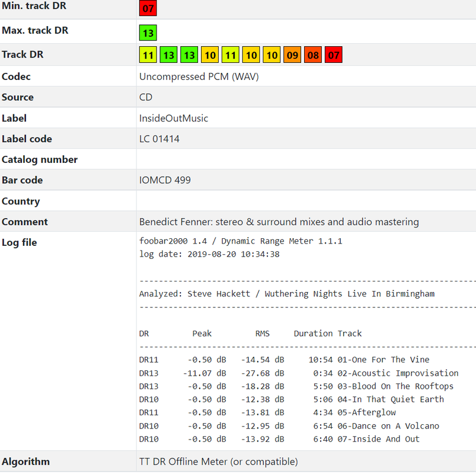This screenshot has width=476, height=474.
Task: Click the foobar2000 1.4 log header line
Action: coord(241,241)
